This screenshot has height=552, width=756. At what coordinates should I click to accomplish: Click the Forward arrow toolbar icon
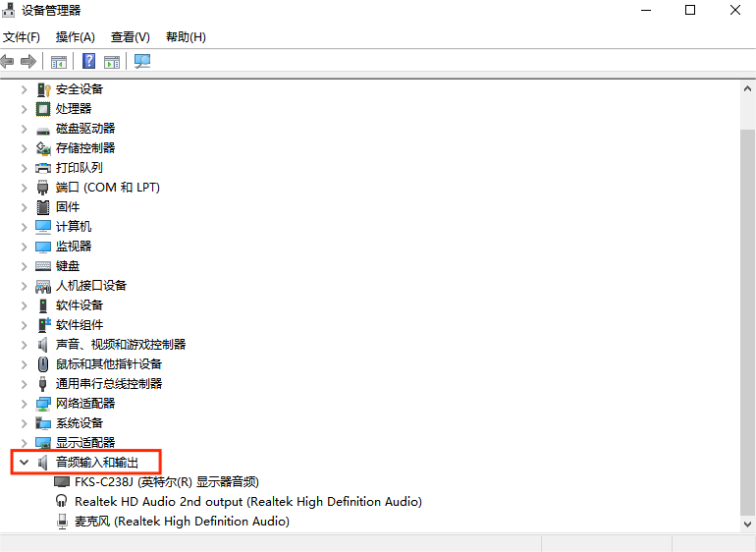click(28, 61)
